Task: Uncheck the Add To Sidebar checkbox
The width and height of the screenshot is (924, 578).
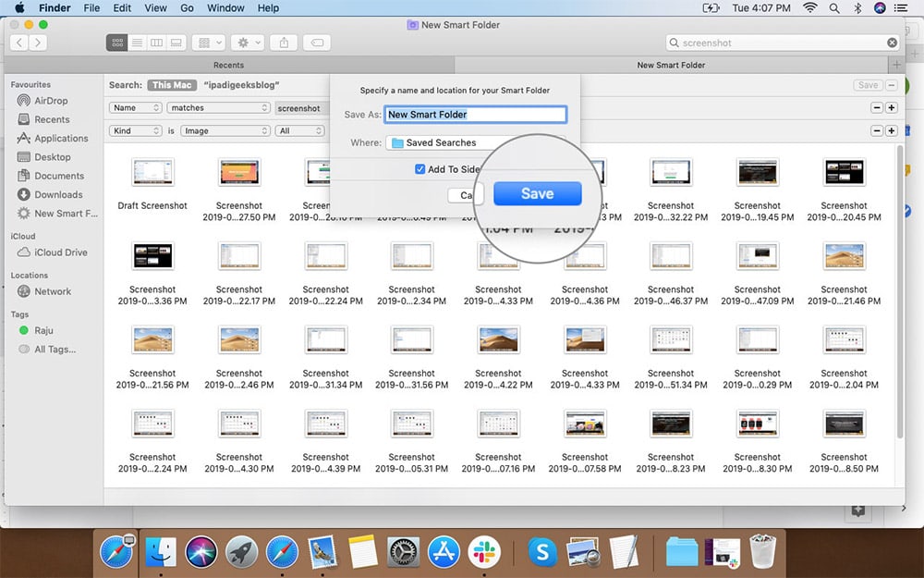Action: (419, 169)
